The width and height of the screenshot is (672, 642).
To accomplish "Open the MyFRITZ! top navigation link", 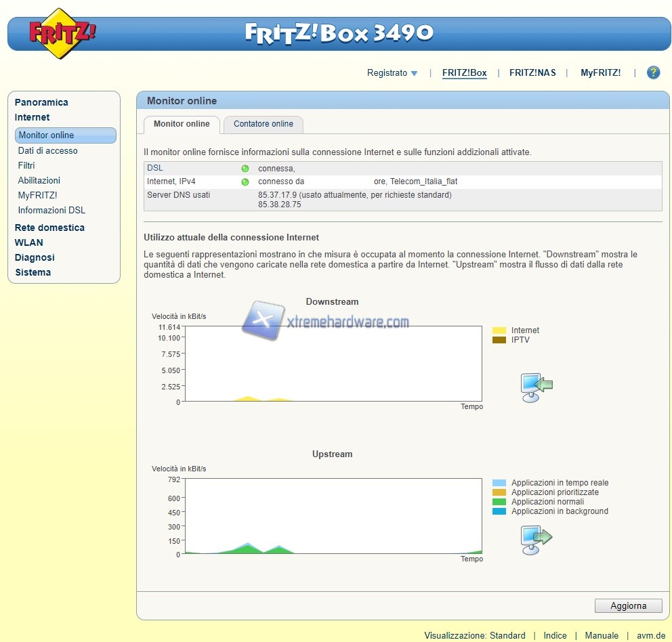I will coord(600,73).
